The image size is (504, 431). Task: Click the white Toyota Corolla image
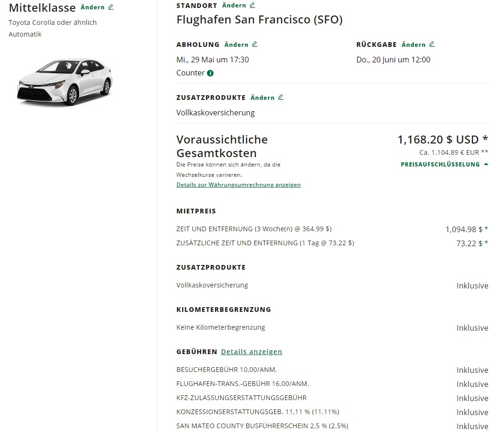point(65,81)
